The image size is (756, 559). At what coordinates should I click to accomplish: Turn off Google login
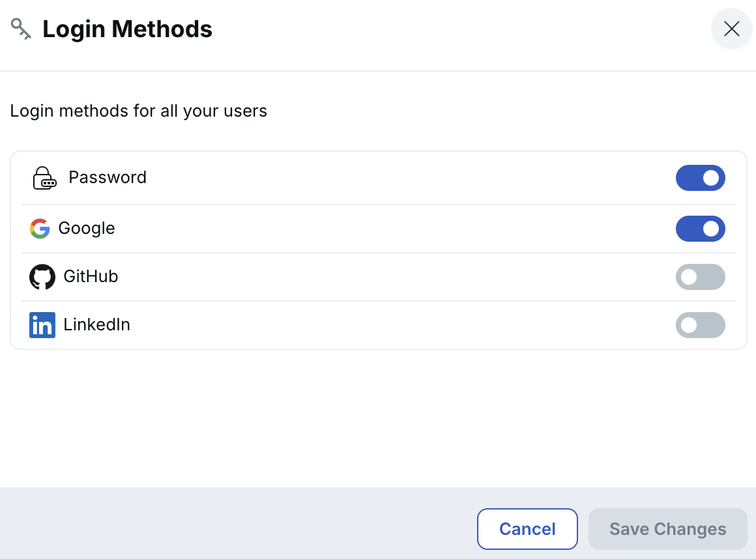[x=701, y=229]
